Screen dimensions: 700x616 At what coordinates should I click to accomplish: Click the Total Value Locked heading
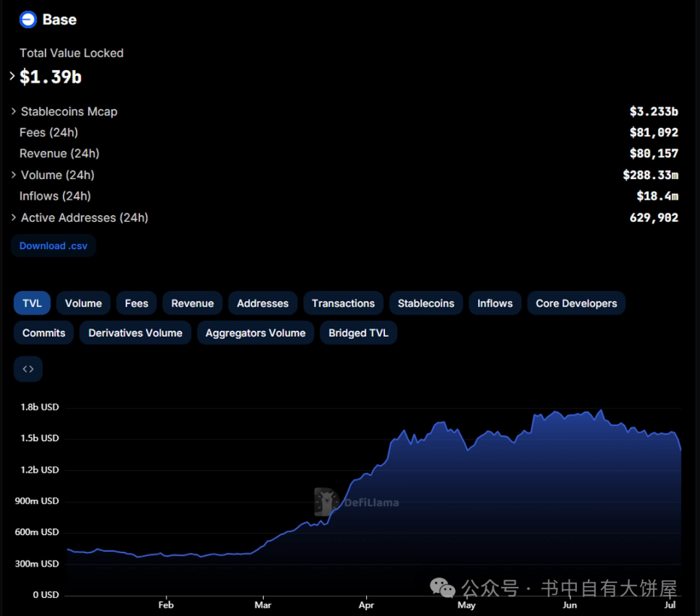point(71,53)
